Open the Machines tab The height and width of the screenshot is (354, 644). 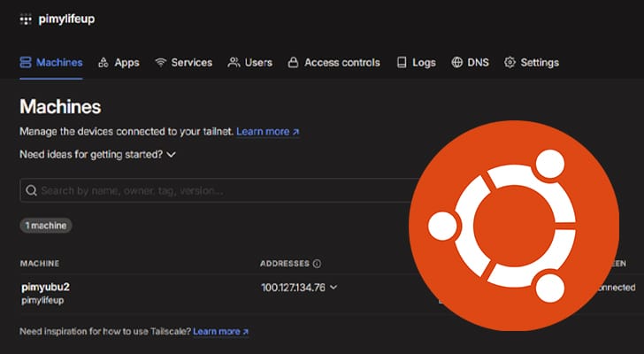(x=51, y=63)
